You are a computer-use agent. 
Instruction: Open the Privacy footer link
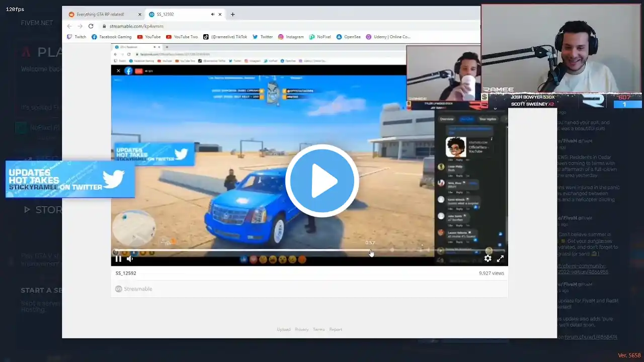302,329
